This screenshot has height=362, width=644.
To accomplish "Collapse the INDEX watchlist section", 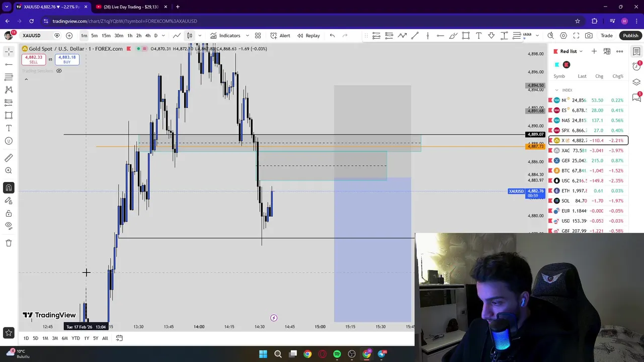I will point(556,90).
